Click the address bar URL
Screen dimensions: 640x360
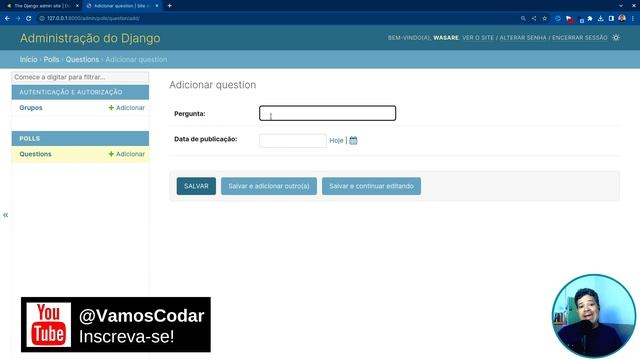pos(93,18)
